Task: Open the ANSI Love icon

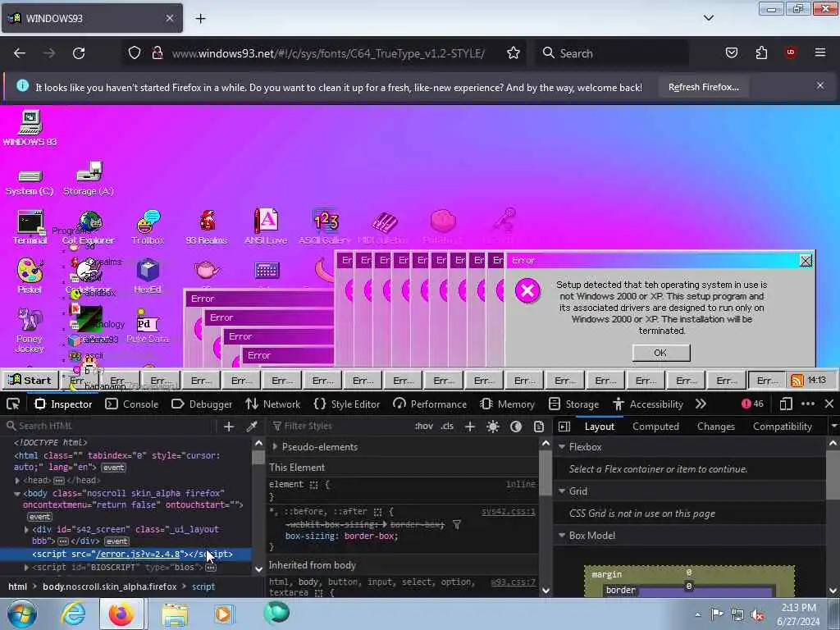Action: pyautogui.click(x=266, y=228)
